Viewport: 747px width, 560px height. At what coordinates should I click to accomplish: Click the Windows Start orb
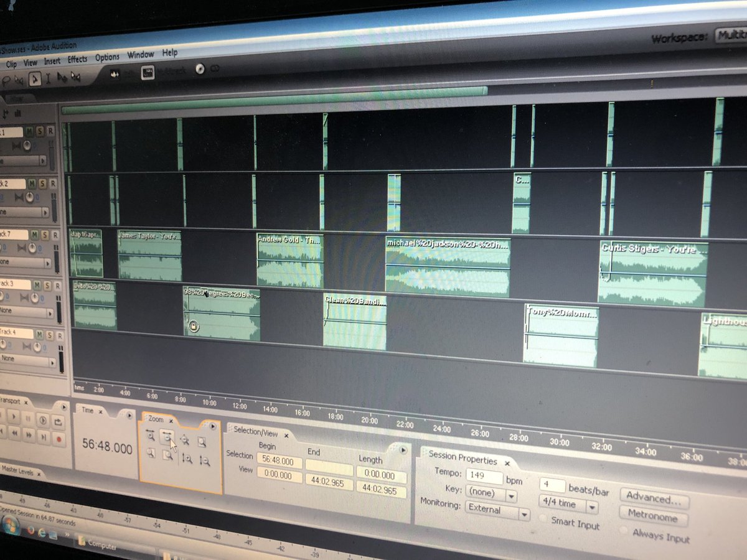[x=9, y=525]
